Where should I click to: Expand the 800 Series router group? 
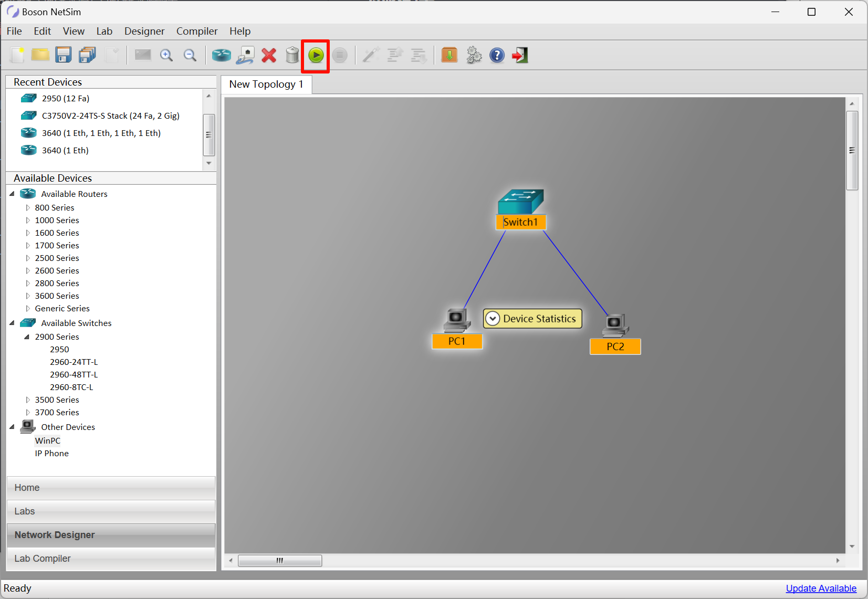pos(28,208)
